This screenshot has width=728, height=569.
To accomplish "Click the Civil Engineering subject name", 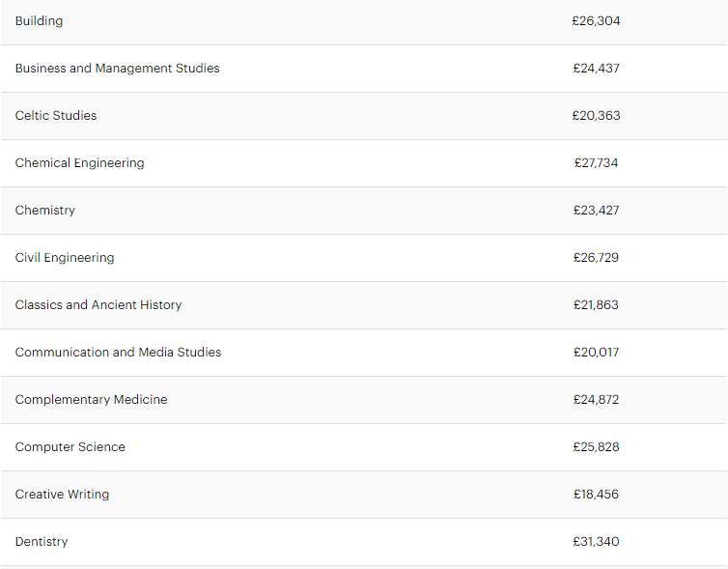I will pyautogui.click(x=65, y=258).
